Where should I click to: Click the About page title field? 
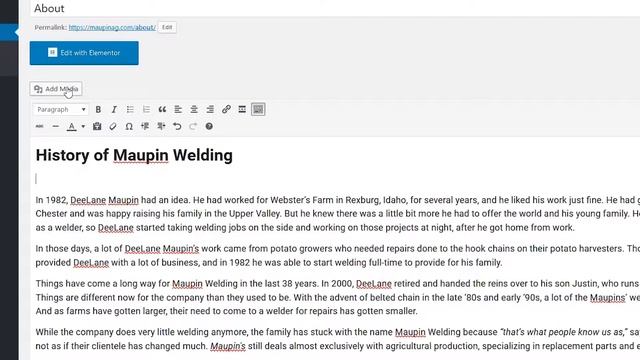[x=335, y=8]
